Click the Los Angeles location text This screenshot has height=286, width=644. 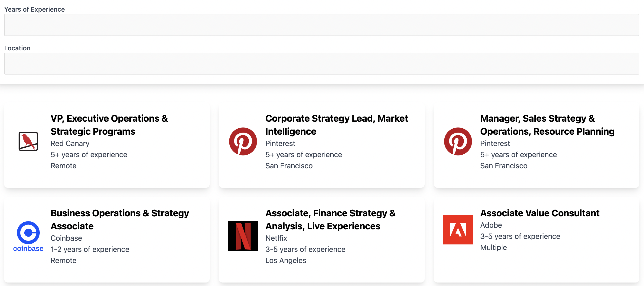pyautogui.click(x=286, y=260)
